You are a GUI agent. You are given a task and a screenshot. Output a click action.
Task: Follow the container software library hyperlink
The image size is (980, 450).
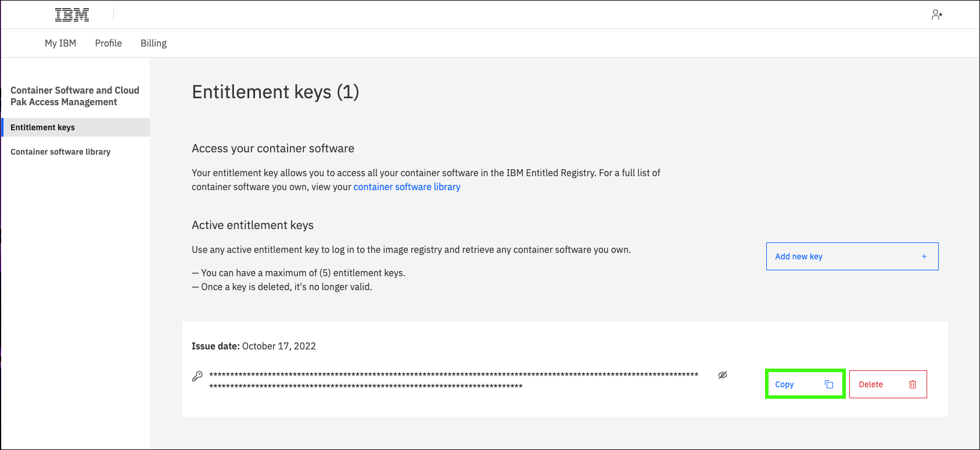(x=407, y=187)
